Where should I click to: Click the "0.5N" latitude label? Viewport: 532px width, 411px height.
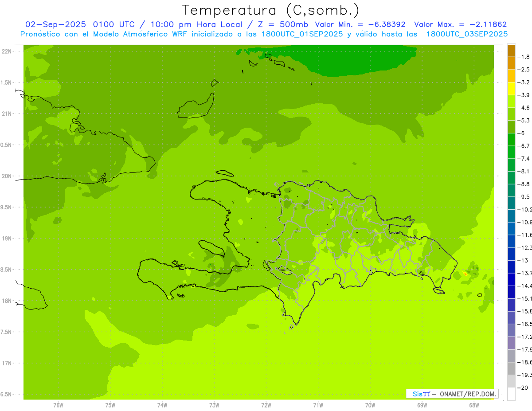coord(6,145)
